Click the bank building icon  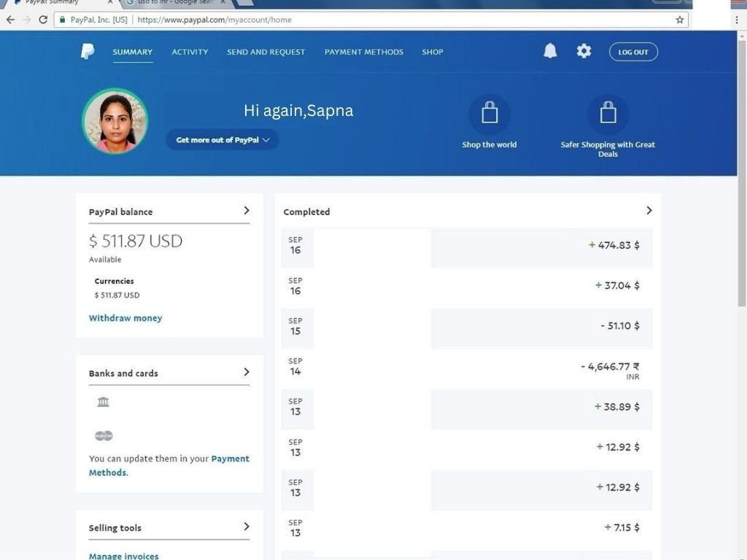coord(104,402)
